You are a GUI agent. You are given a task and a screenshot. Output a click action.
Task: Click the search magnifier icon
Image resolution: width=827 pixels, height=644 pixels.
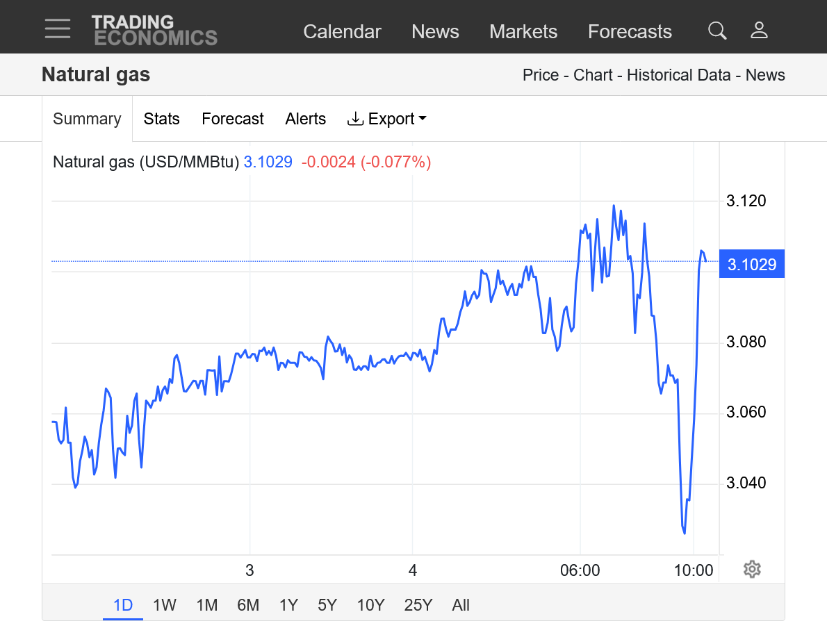[x=717, y=31]
